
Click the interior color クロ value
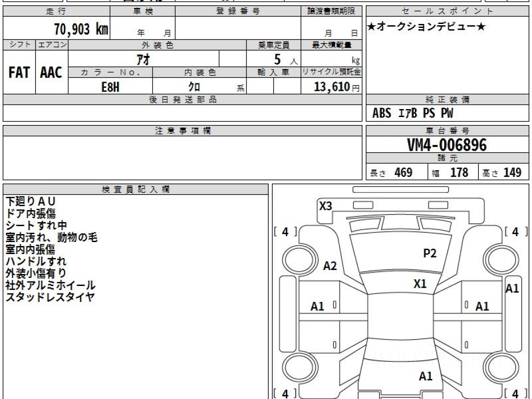click(194, 87)
